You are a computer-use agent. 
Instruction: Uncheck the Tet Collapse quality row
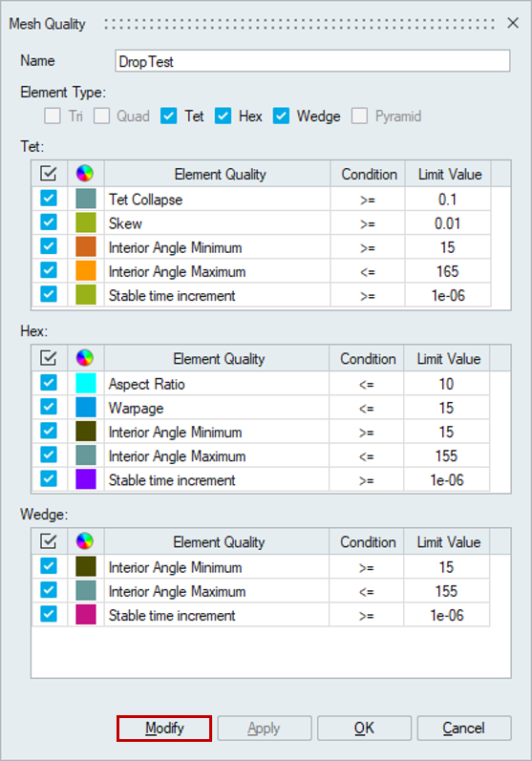(x=49, y=198)
